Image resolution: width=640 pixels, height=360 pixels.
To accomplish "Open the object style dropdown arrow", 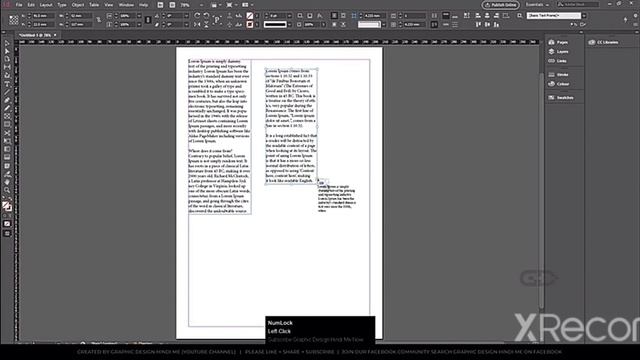I will tap(584, 16).
